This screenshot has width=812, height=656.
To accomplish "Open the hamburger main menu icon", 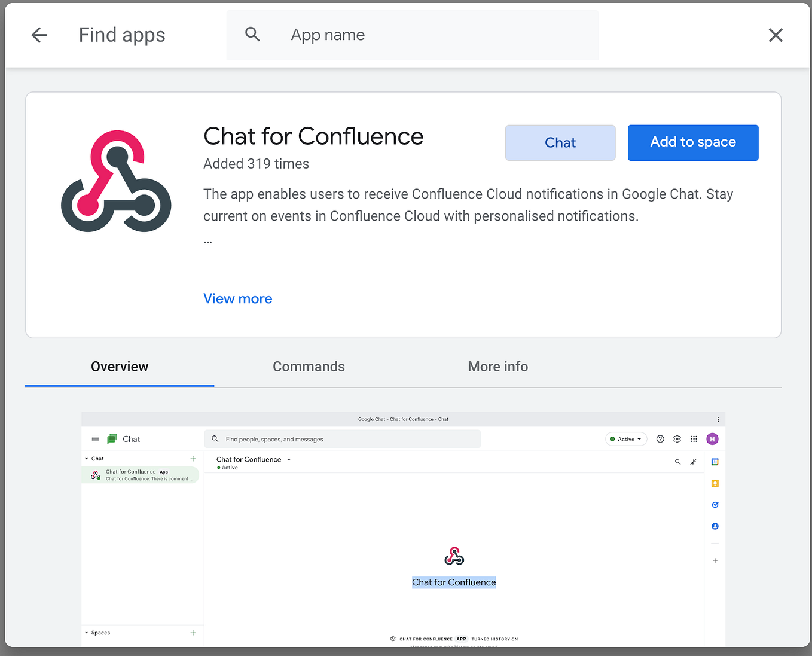I will pyautogui.click(x=95, y=438).
